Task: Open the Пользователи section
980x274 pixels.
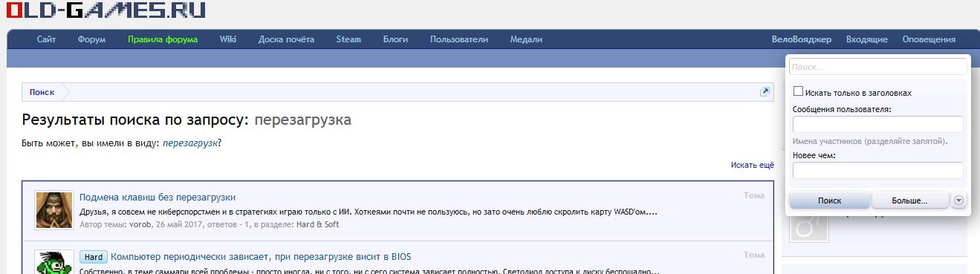Action: (459, 39)
